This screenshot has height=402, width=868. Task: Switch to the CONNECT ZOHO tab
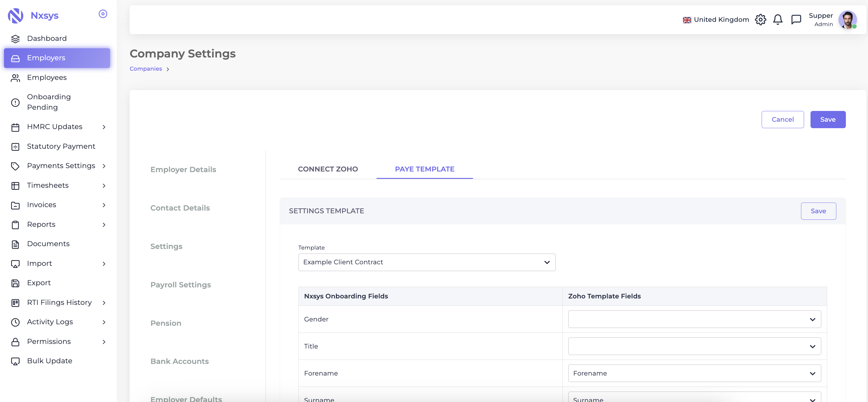pos(328,169)
